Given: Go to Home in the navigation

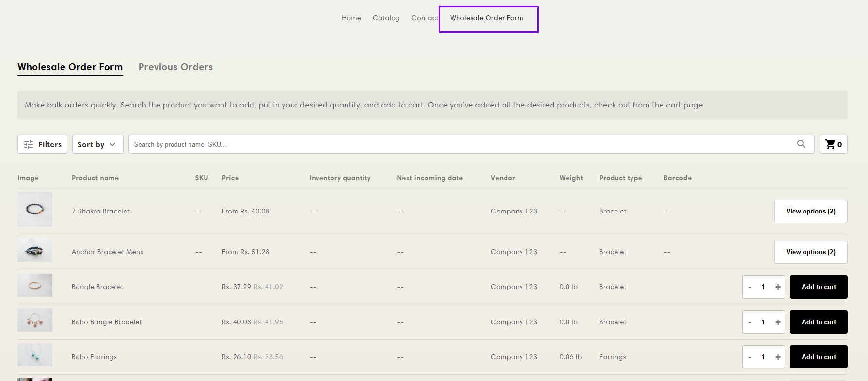Looking at the screenshot, I should tap(351, 18).
